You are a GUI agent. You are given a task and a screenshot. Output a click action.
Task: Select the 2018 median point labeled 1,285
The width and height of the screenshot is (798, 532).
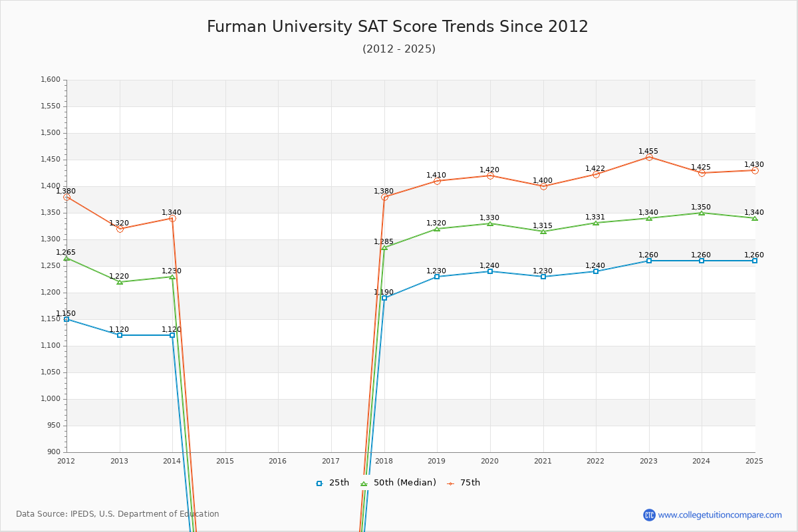click(384, 247)
